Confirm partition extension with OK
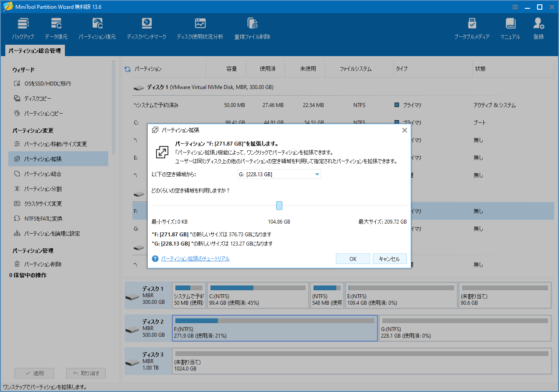 click(352, 258)
